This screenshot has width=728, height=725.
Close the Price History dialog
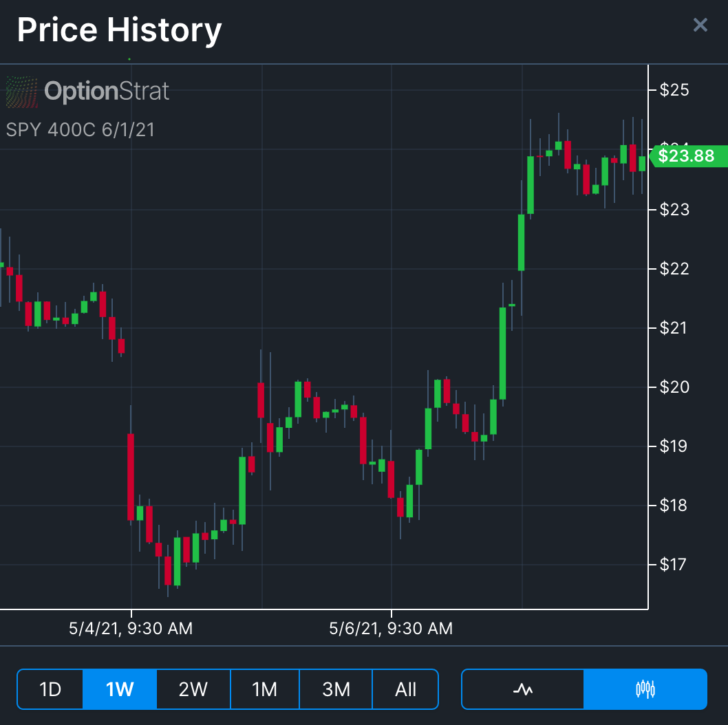pyautogui.click(x=700, y=25)
